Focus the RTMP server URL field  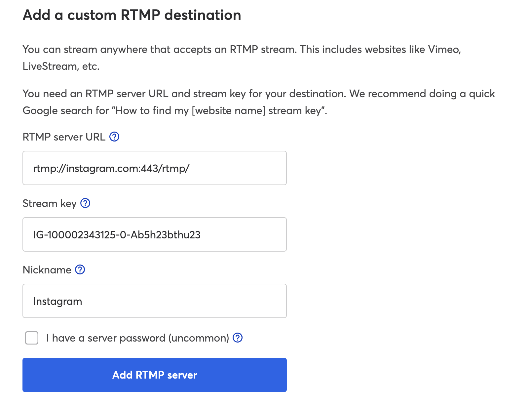pyautogui.click(x=155, y=168)
